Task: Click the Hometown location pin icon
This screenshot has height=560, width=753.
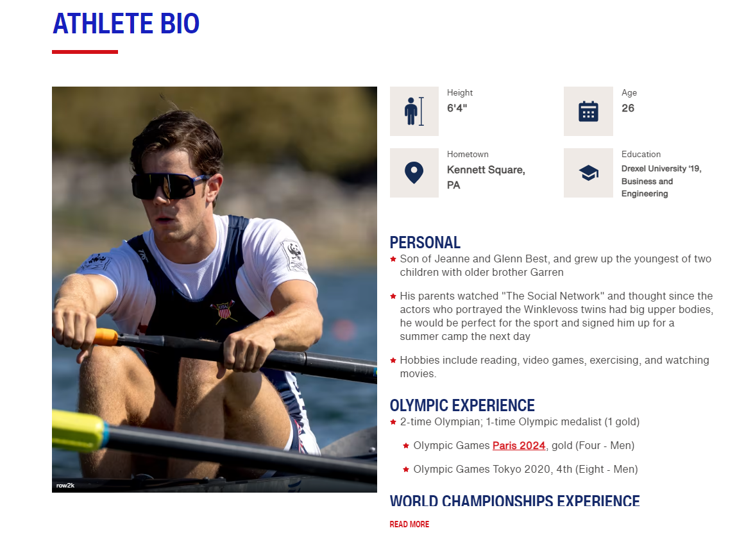Action: pyautogui.click(x=414, y=173)
